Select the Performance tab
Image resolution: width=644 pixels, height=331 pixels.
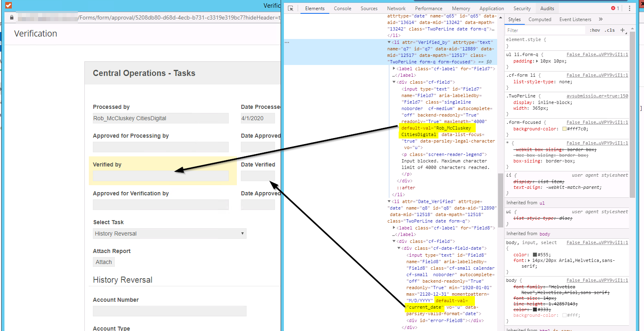[429, 8]
